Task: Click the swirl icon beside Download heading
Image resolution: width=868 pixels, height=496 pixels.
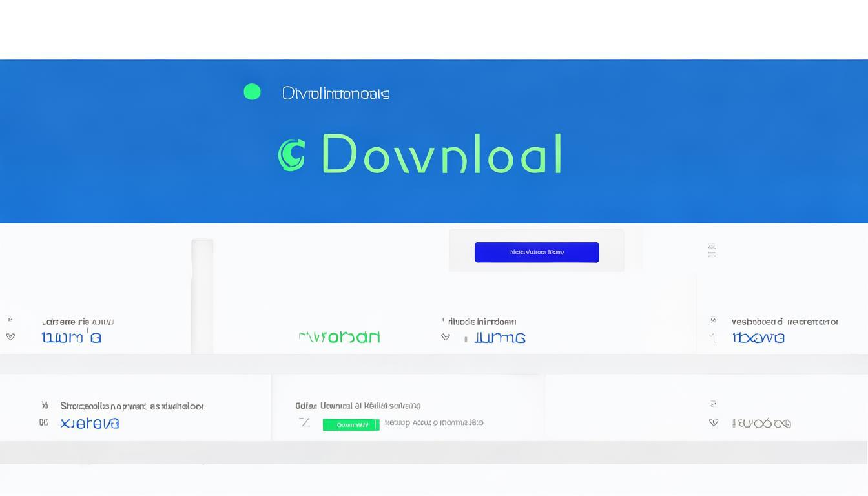Action: coord(291,155)
